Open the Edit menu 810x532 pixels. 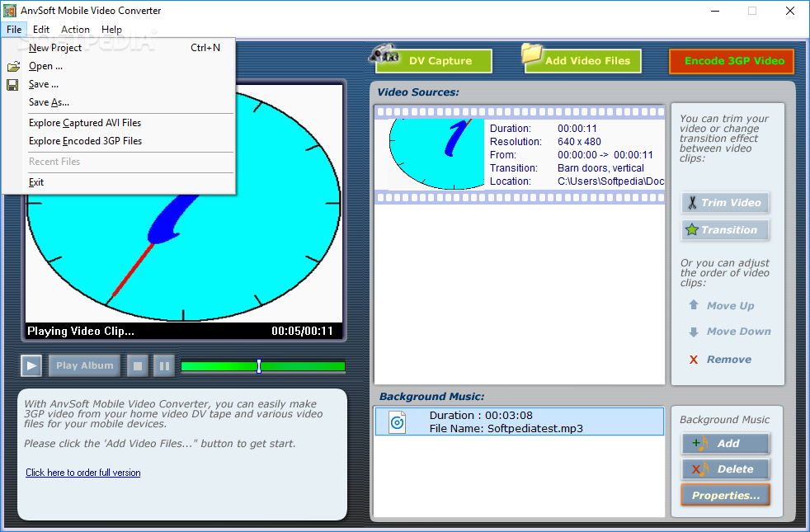click(40, 30)
